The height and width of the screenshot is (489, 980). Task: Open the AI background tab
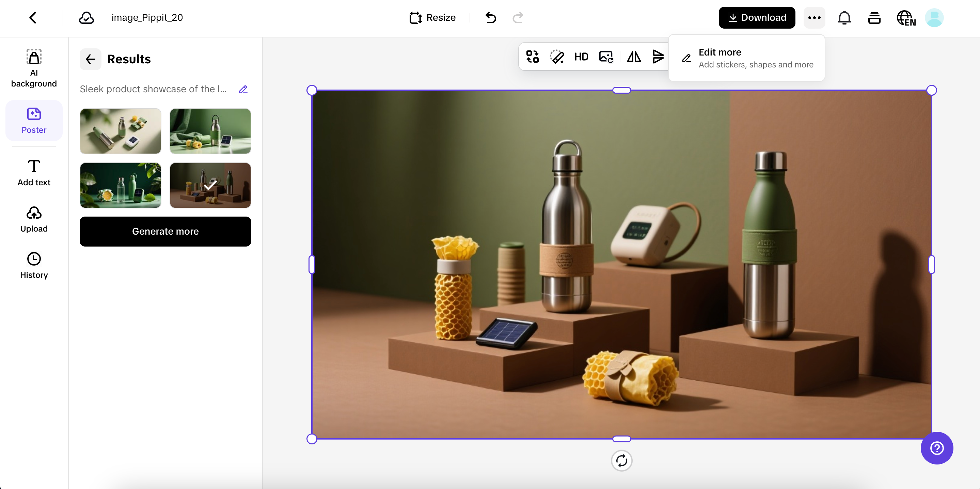point(34,68)
